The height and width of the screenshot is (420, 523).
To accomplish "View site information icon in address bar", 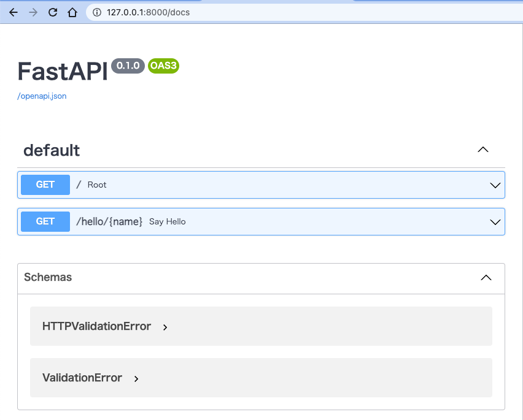I will click(97, 13).
